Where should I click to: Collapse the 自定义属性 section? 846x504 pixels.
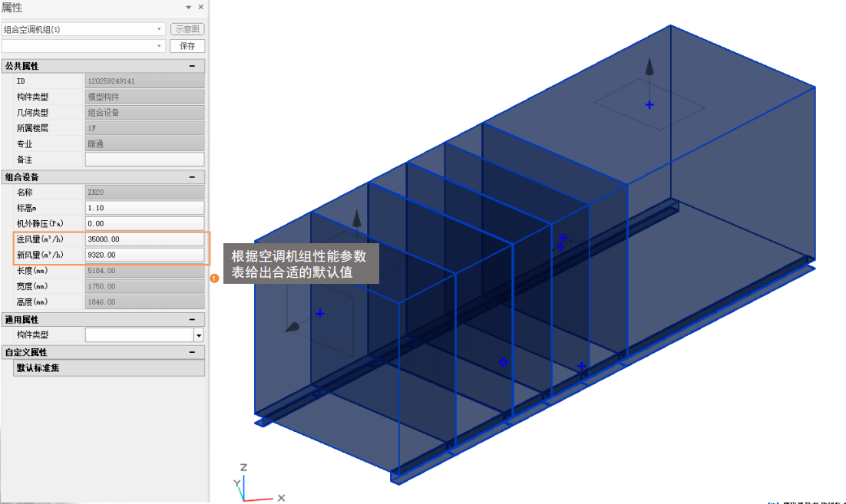pyautogui.click(x=192, y=352)
